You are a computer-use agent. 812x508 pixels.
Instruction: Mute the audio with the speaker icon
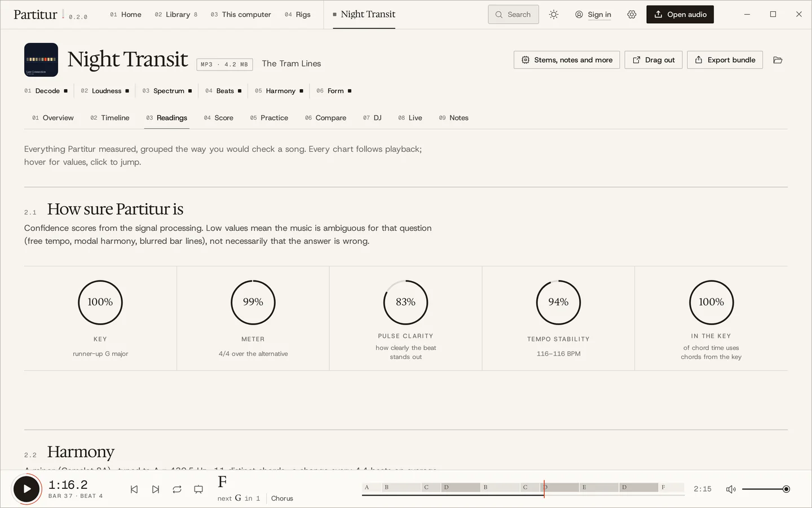pos(731,489)
